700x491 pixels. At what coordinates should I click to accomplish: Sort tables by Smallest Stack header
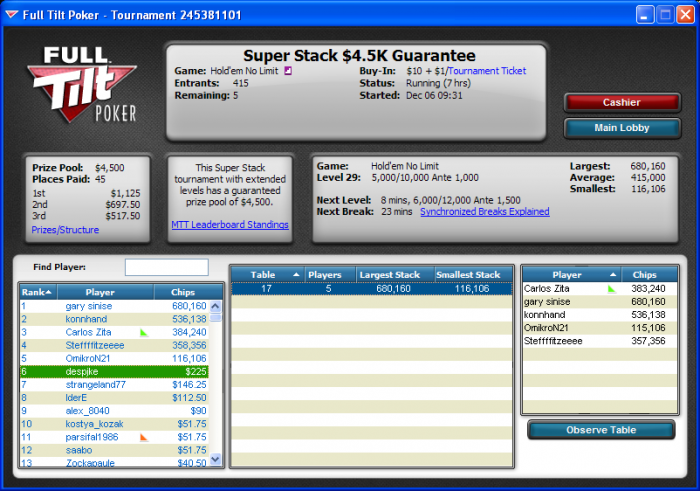473,275
